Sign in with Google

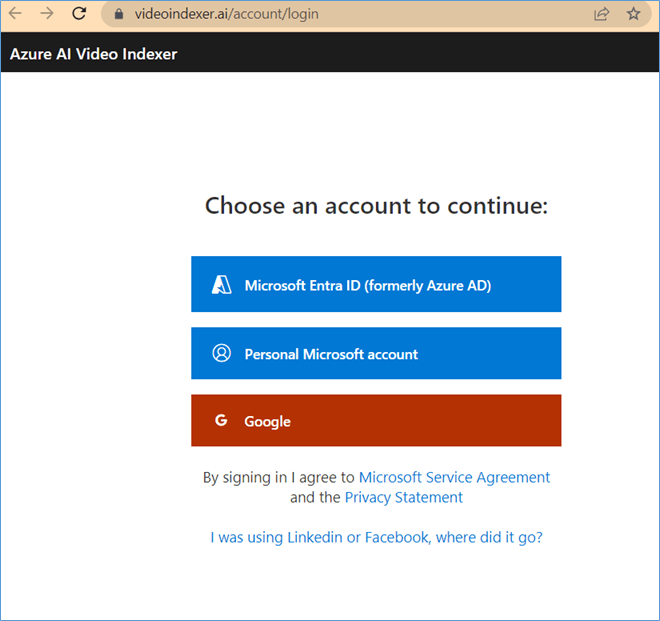pyautogui.click(x=376, y=420)
